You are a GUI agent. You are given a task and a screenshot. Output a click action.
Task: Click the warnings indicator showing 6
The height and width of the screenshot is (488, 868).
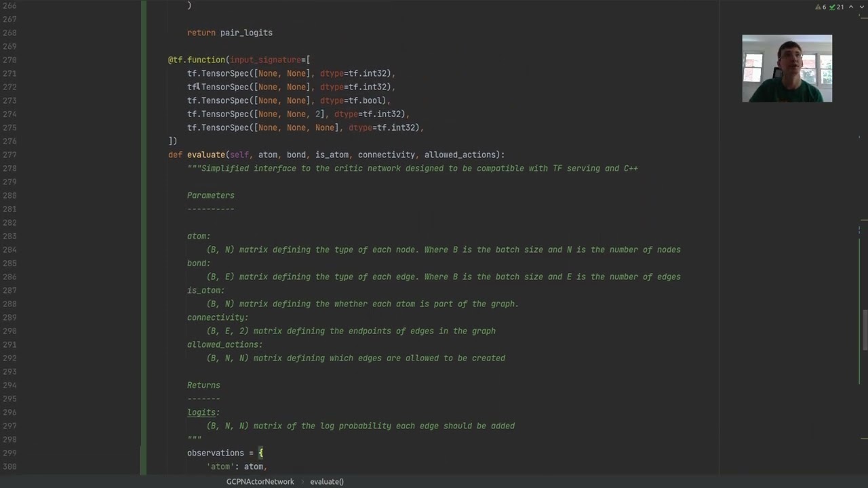tap(821, 7)
